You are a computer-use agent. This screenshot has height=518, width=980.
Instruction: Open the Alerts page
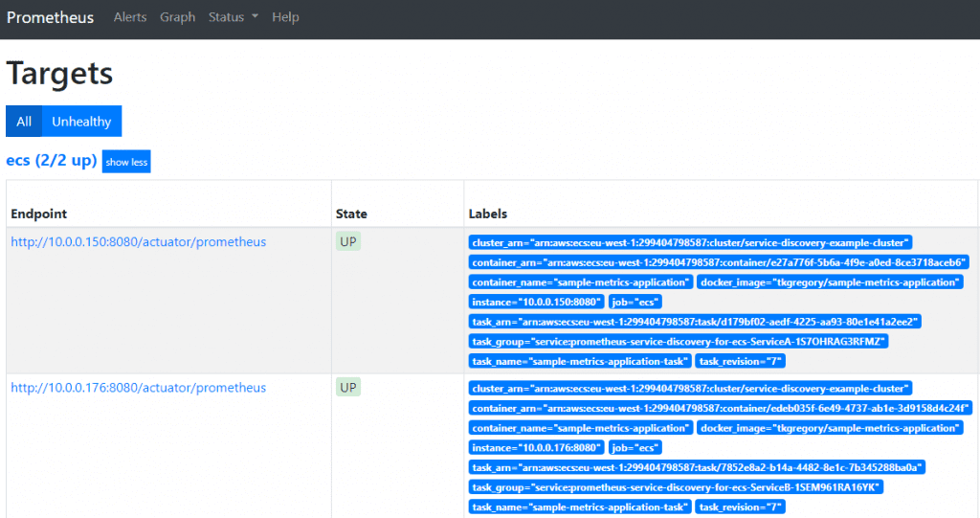point(130,17)
